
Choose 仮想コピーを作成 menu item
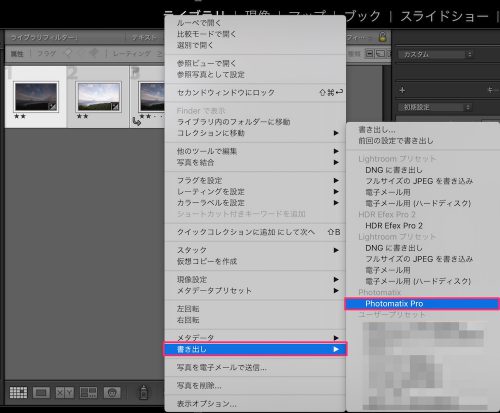255,261
